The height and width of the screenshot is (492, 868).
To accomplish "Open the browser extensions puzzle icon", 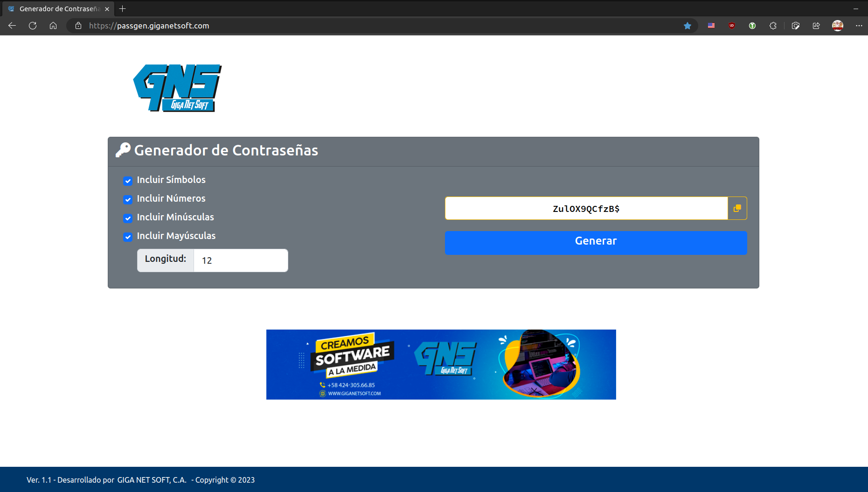I will click(773, 26).
